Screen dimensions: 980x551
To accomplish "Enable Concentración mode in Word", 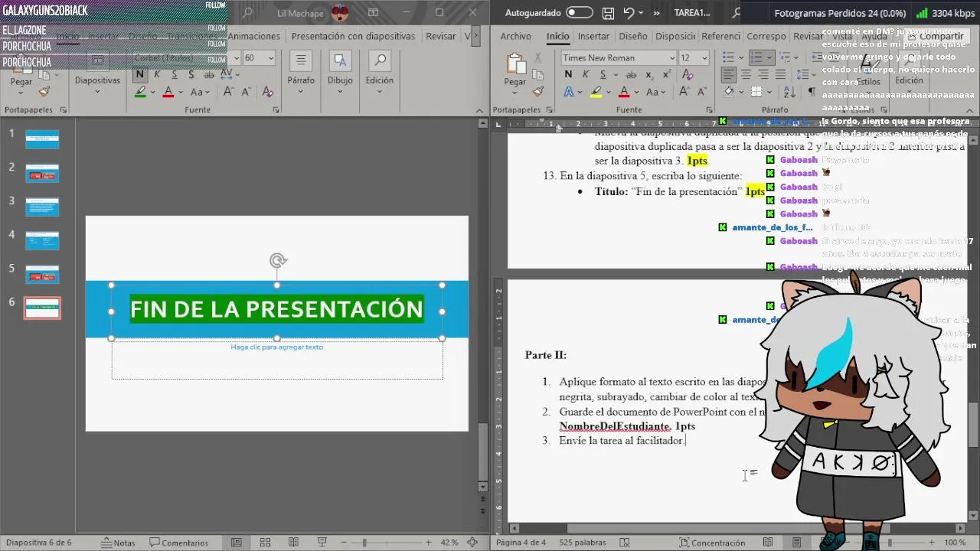I will coord(711,543).
